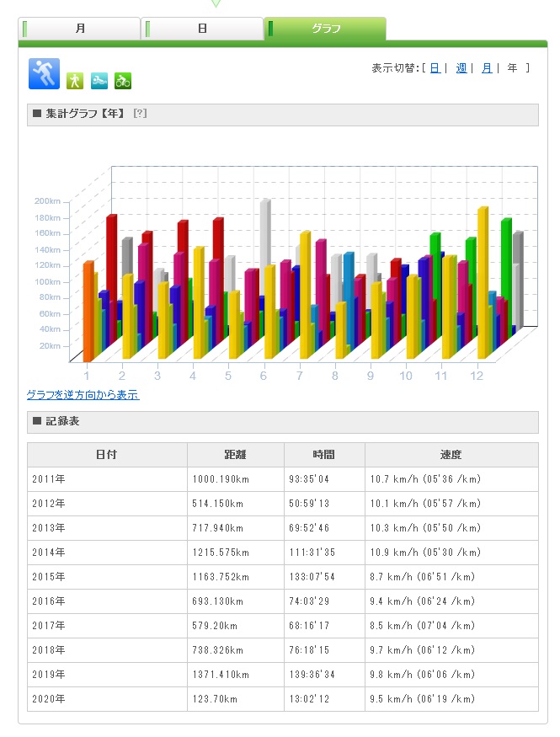Screen dimensions: 560x737
Task: Switch display to 週 view link
Action: (x=461, y=68)
